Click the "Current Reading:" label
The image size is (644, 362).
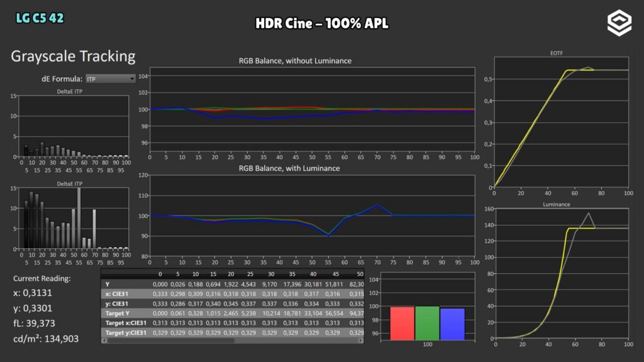[x=42, y=278]
